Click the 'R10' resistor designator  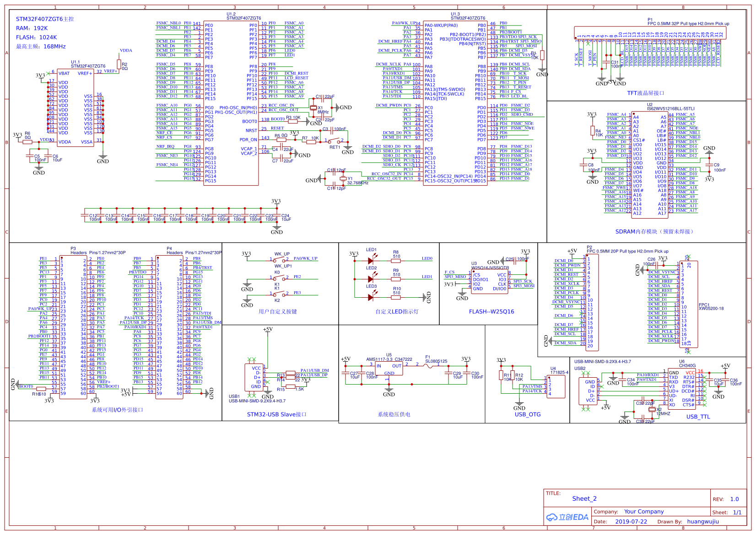397,289
